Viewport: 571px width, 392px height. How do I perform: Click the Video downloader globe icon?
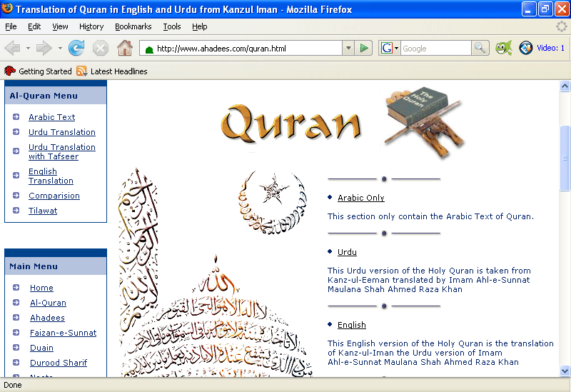coord(525,48)
